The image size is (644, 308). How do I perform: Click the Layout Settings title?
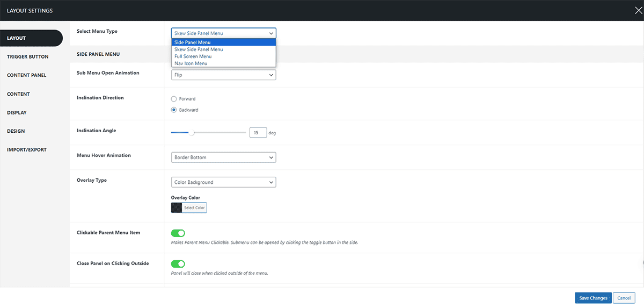click(x=30, y=10)
